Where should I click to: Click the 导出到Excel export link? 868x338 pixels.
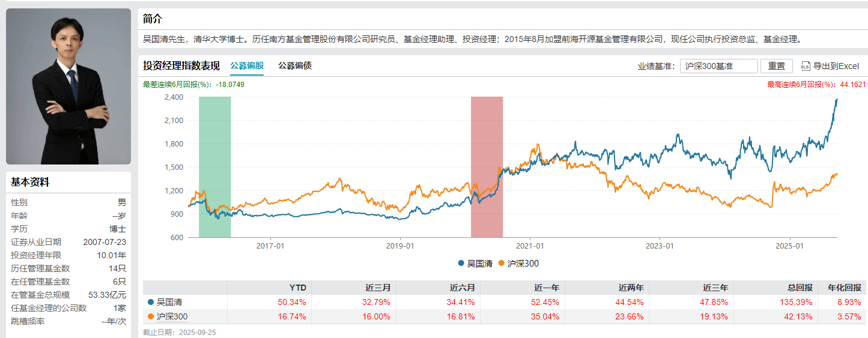point(836,66)
